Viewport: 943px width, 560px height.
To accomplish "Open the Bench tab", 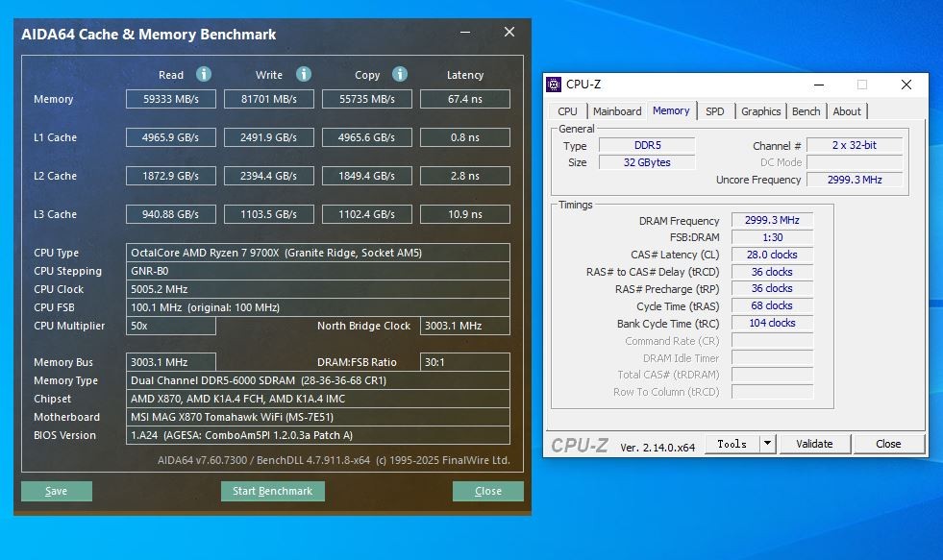I will coord(806,111).
